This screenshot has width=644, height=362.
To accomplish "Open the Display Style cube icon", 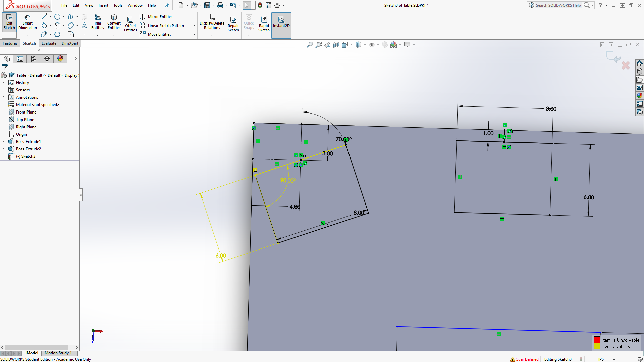I will pos(359,45).
